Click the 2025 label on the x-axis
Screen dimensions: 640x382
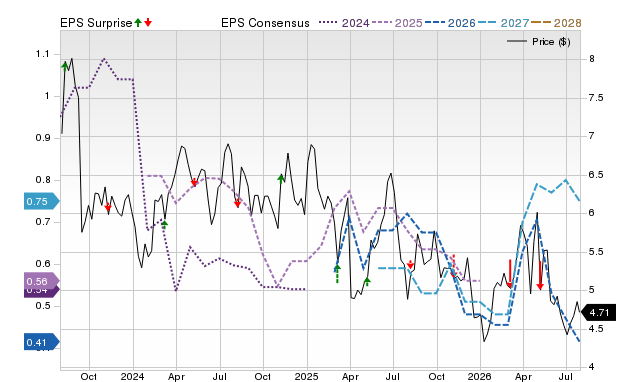[307, 376]
